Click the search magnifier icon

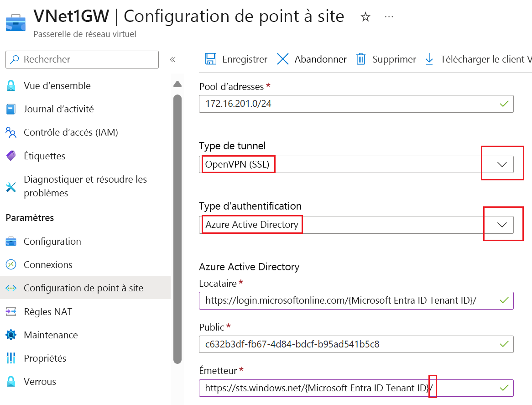15,59
